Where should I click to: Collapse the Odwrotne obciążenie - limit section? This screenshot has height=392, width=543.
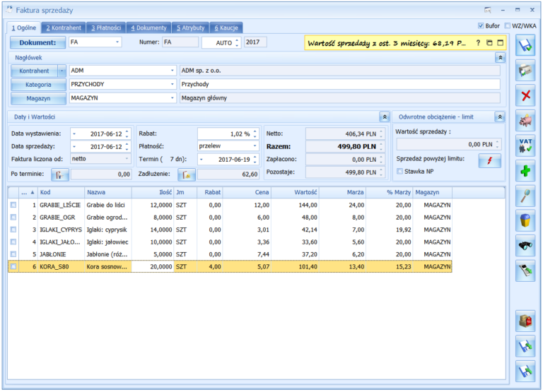pyautogui.click(x=500, y=117)
